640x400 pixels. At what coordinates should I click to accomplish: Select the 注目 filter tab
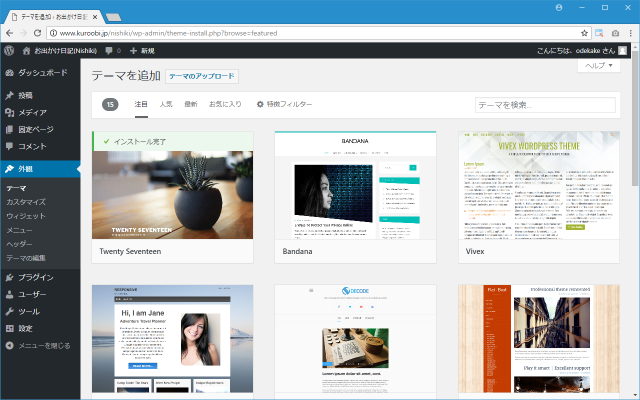141,104
